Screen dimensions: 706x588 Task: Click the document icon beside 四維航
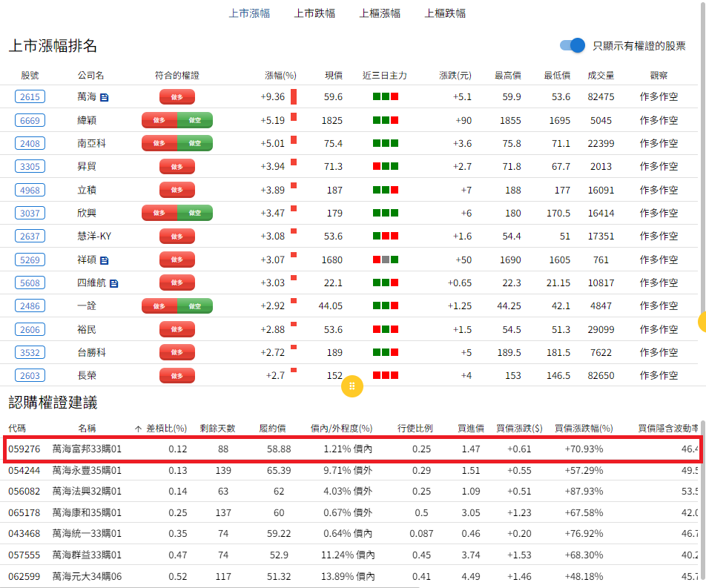114,283
